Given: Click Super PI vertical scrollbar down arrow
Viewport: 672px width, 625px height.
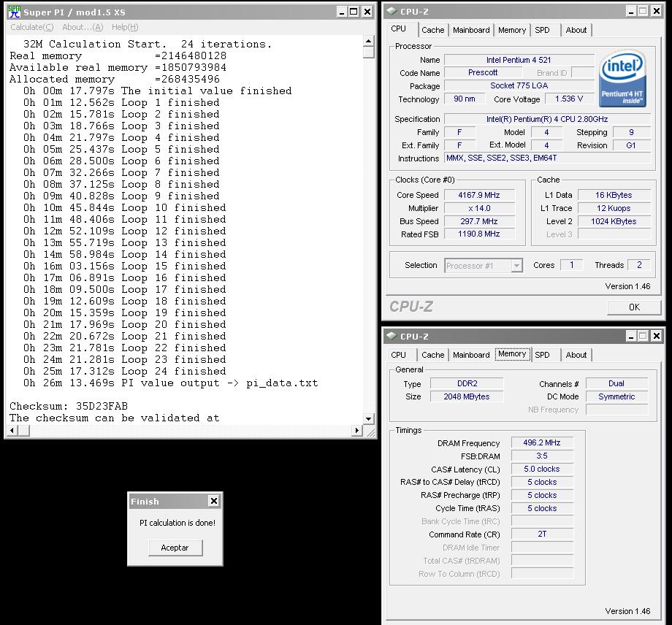Looking at the screenshot, I should click(368, 418).
